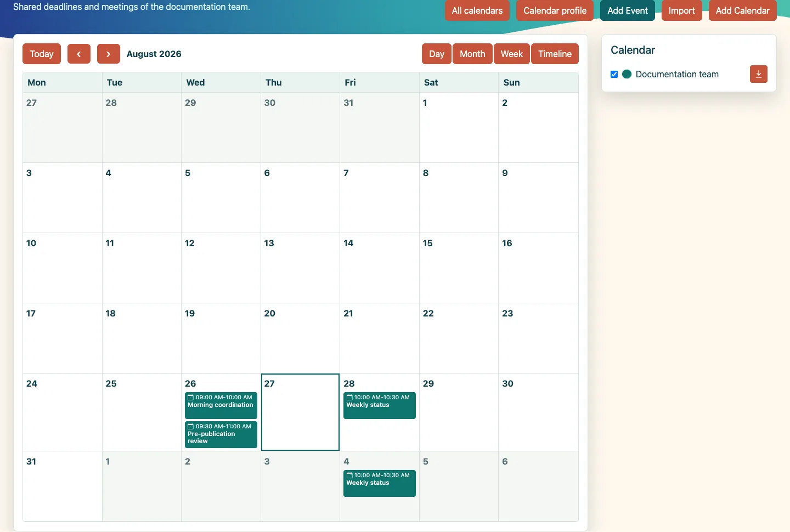Jump to Today
790x532 pixels.
tap(42, 54)
